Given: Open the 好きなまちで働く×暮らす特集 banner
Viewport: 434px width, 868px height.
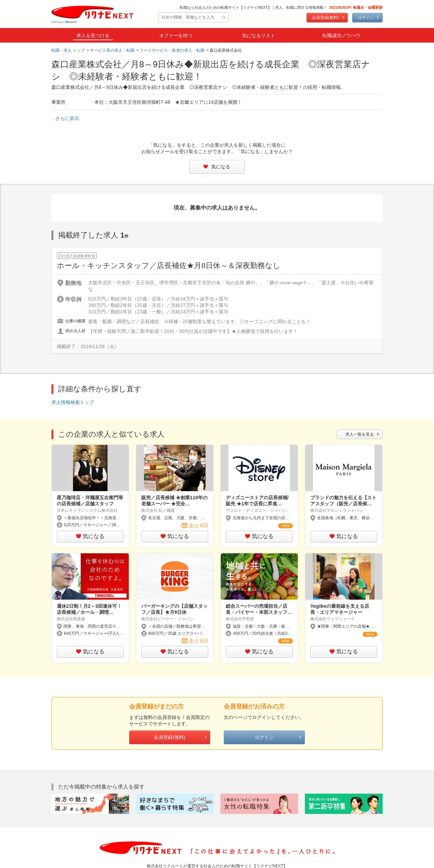Looking at the screenshot, I should [x=175, y=804].
